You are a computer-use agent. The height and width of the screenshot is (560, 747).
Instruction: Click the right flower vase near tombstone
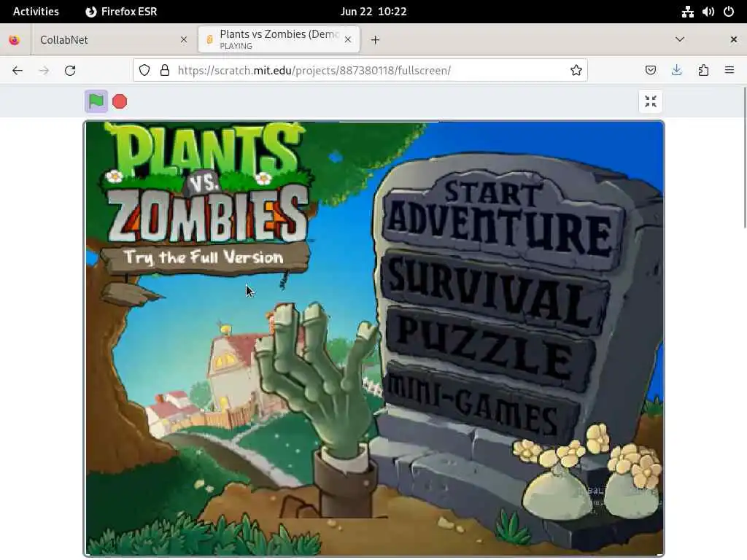tap(631, 481)
